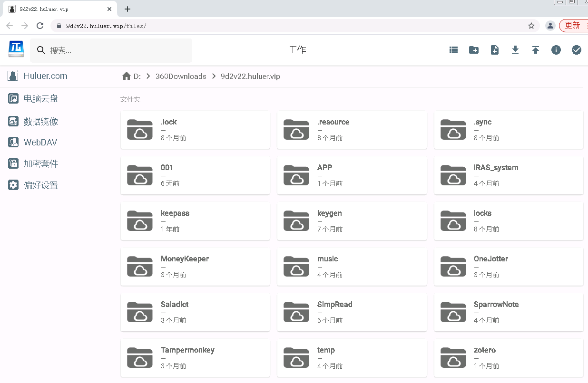The height and width of the screenshot is (383, 588).
Task: Click the 搜索 search input field
Action: [111, 50]
